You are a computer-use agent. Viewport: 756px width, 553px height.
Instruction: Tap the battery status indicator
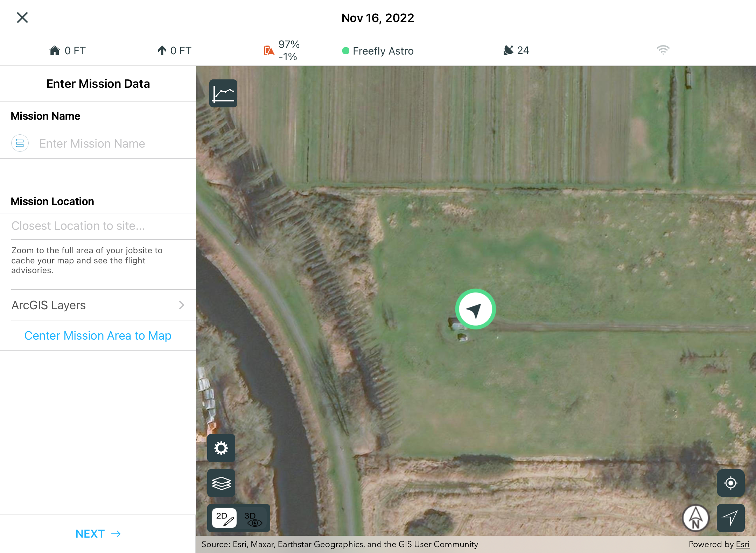[269, 51]
